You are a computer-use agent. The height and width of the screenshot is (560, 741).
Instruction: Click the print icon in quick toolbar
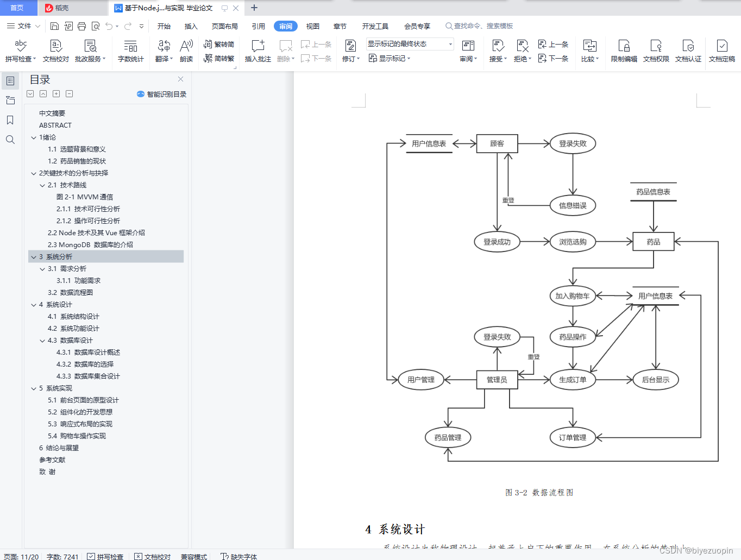pyautogui.click(x=81, y=26)
